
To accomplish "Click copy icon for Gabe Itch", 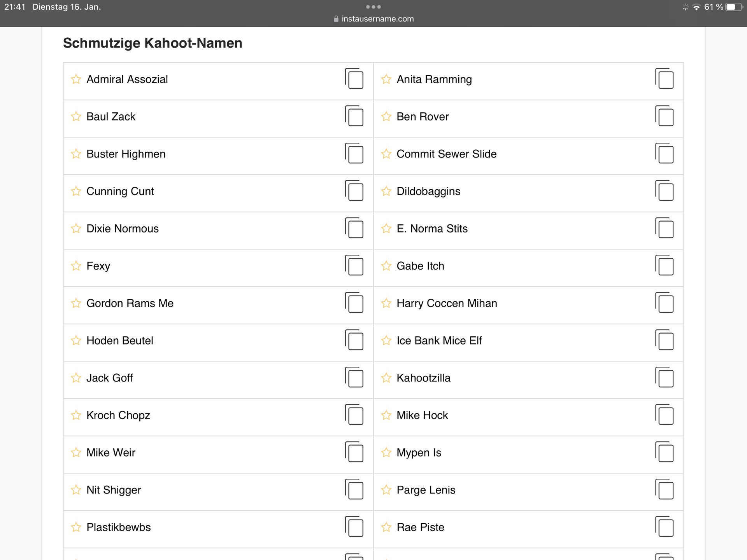I will [664, 266].
